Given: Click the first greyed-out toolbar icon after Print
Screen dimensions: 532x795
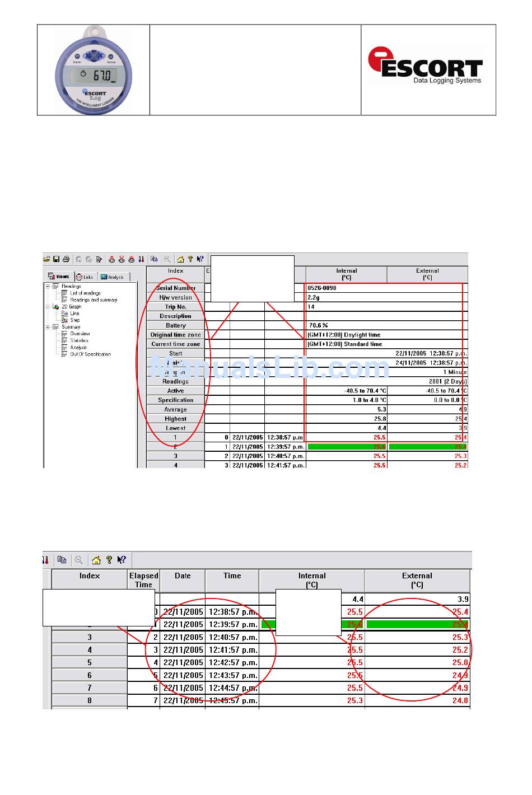Looking at the screenshot, I should pyautogui.click(x=79, y=259).
